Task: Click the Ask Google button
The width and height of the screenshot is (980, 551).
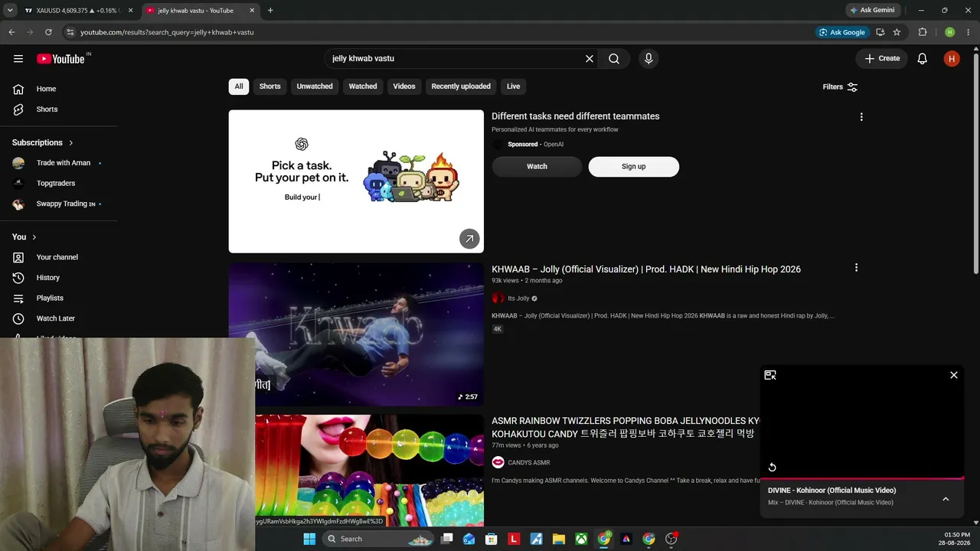Action: click(842, 32)
